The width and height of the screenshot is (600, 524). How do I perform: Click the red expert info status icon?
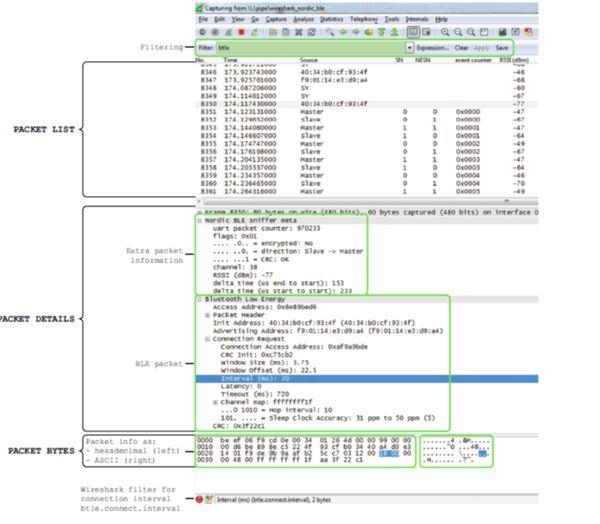click(x=199, y=500)
